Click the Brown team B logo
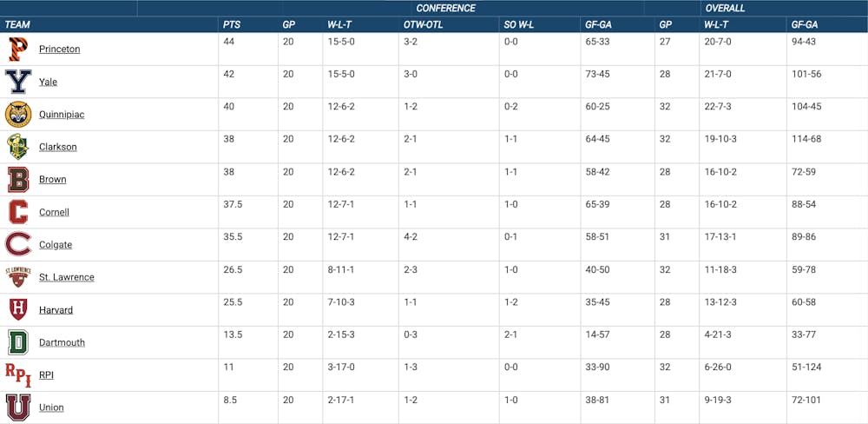The height and width of the screenshot is (424, 868). (x=18, y=180)
